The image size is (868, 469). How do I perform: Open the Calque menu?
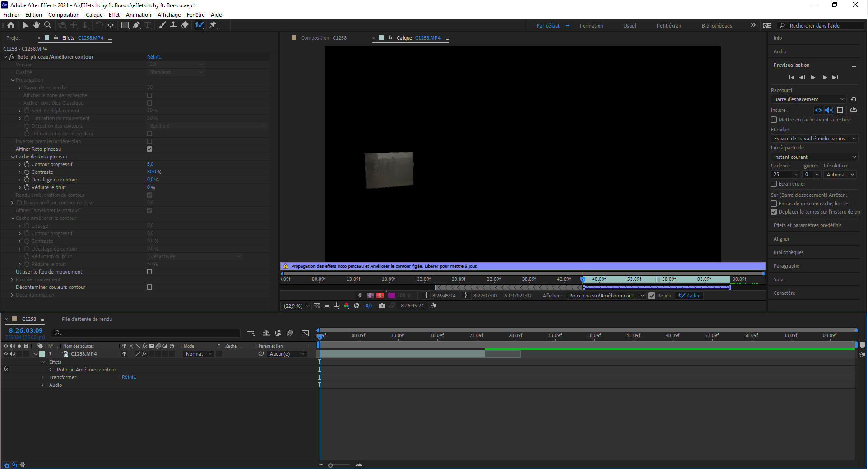(x=94, y=15)
